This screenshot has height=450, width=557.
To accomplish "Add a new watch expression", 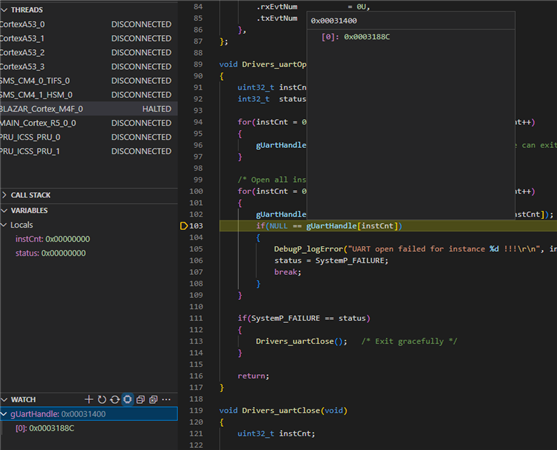I will tap(89, 400).
